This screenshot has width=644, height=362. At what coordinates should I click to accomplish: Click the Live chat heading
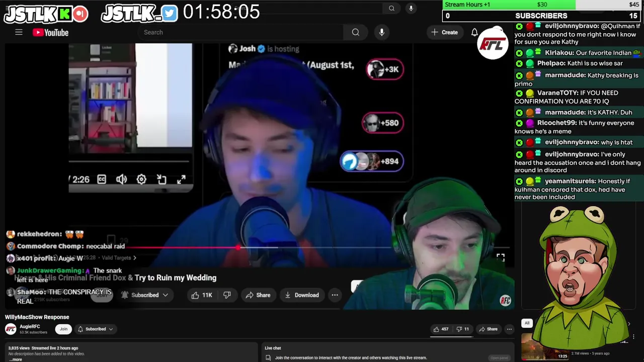(x=273, y=348)
